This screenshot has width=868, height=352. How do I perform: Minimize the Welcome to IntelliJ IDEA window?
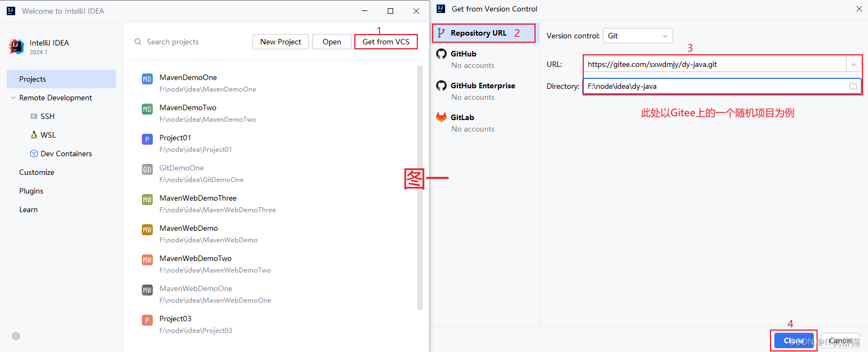click(x=365, y=11)
